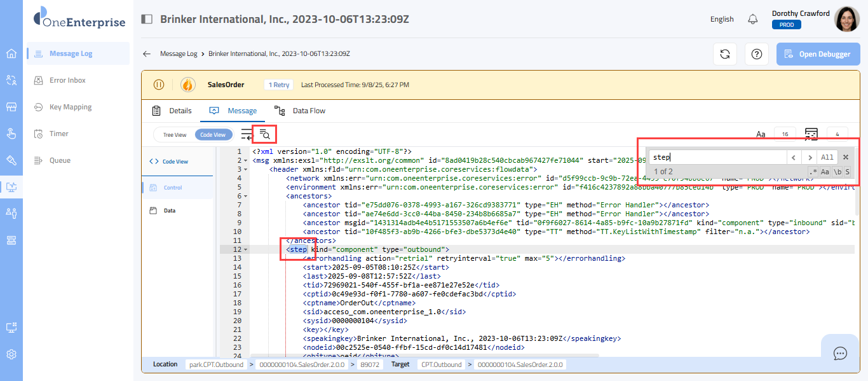This screenshot has height=381, width=868.
Task: Toggle case-sensitive search option
Action: pyautogui.click(x=825, y=172)
